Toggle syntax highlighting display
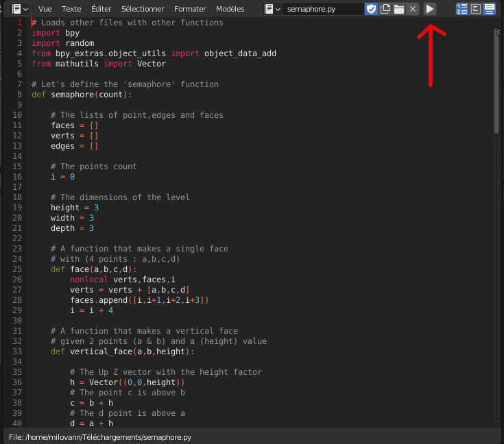This screenshot has height=444, width=504. coord(489,9)
